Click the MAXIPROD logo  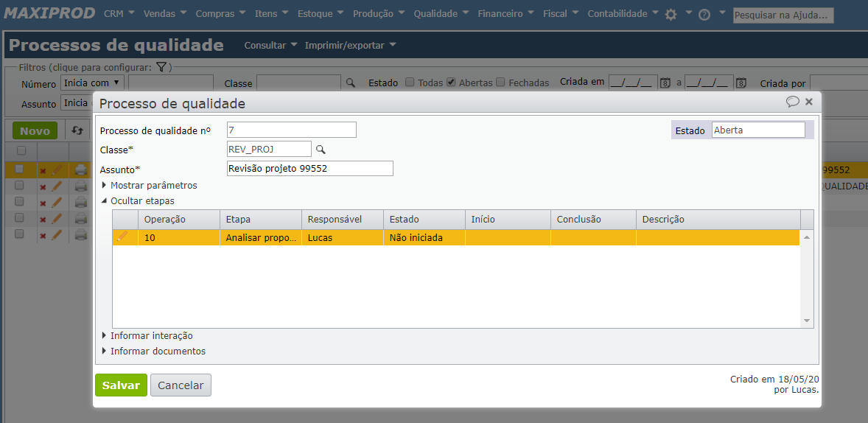click(x=49, y=14)
